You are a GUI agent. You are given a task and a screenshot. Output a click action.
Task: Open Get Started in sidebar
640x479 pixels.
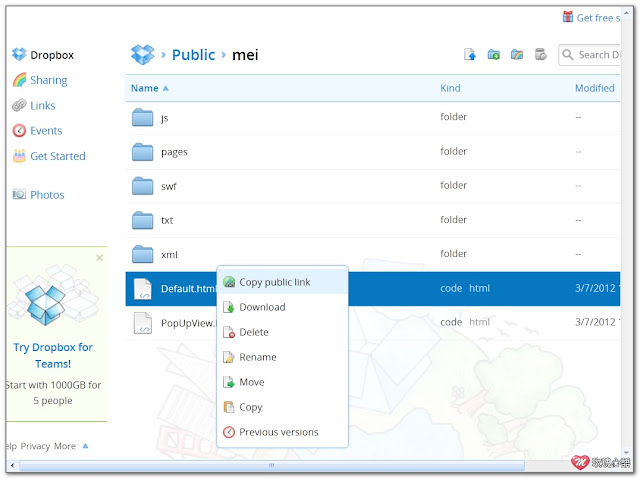point(58,156)
